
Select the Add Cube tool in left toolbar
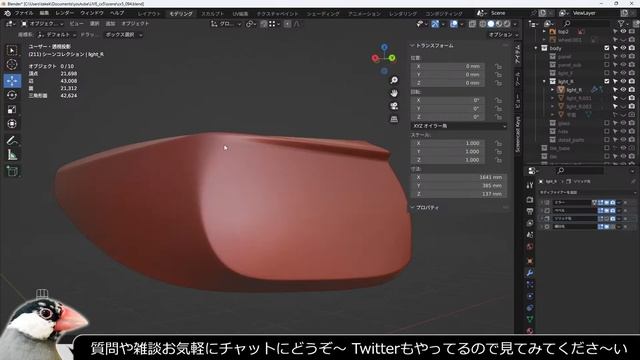click(x=12, y=171)
